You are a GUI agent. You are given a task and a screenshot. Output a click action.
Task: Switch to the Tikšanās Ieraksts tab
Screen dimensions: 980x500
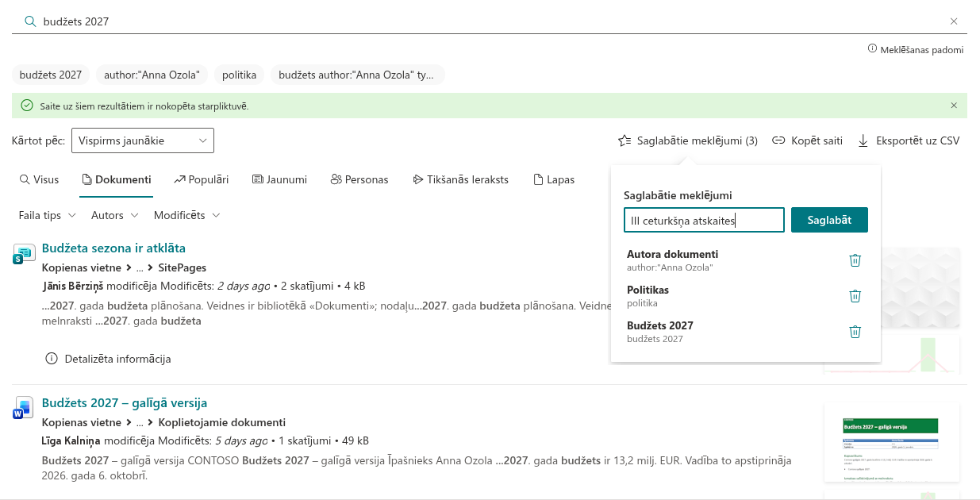(x=460, y=179)
